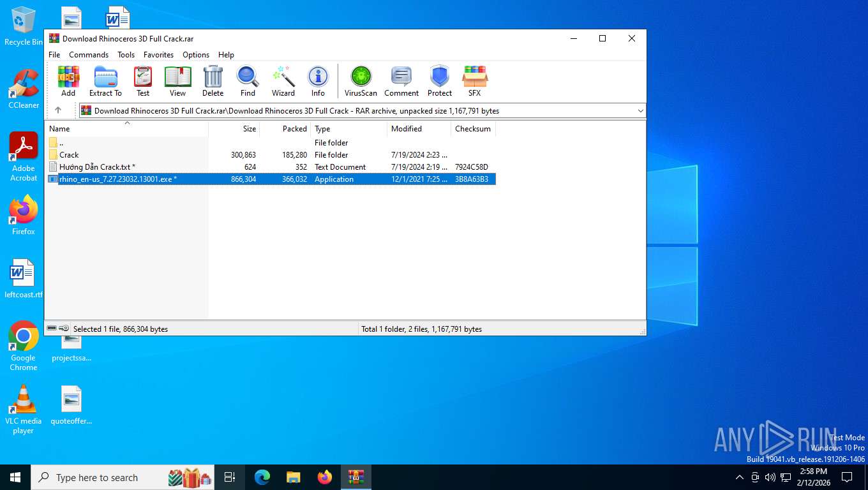Click WinRAR taskbar button
Image resolution: width=868 pixels, height=490 pixels.
355,477
